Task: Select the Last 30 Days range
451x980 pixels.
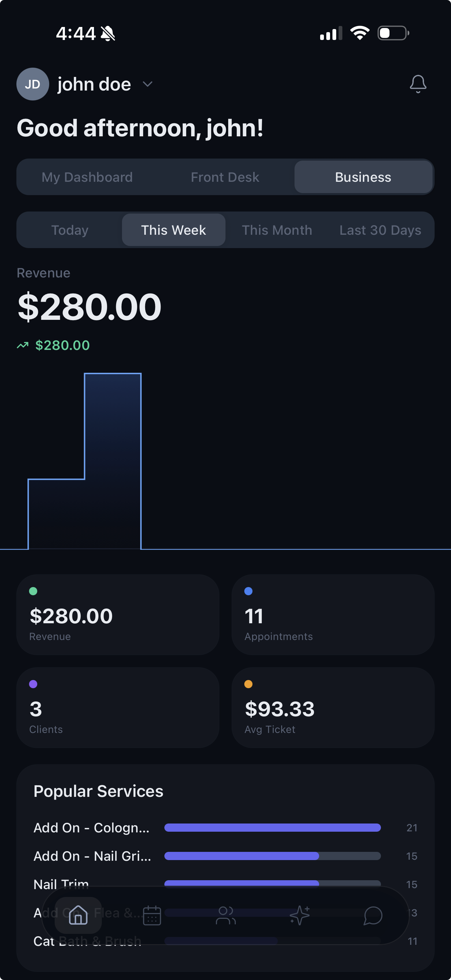Action: click(380, 230)
